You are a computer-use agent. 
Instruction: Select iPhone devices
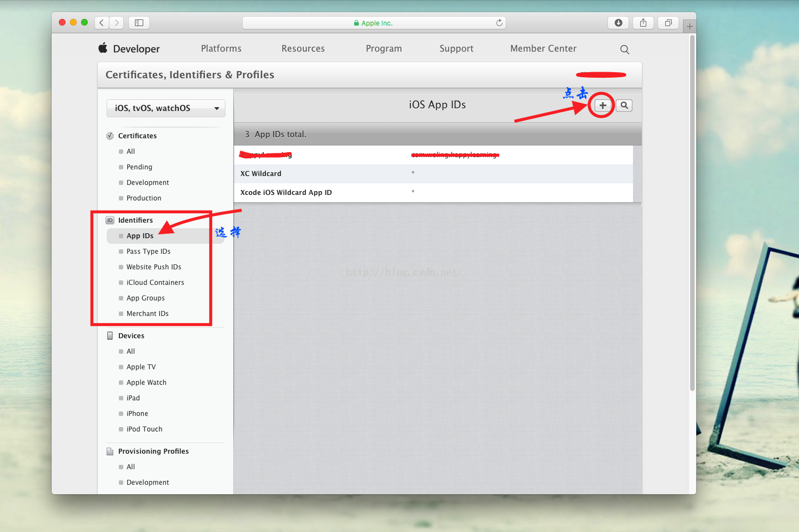tap(137, 414)
